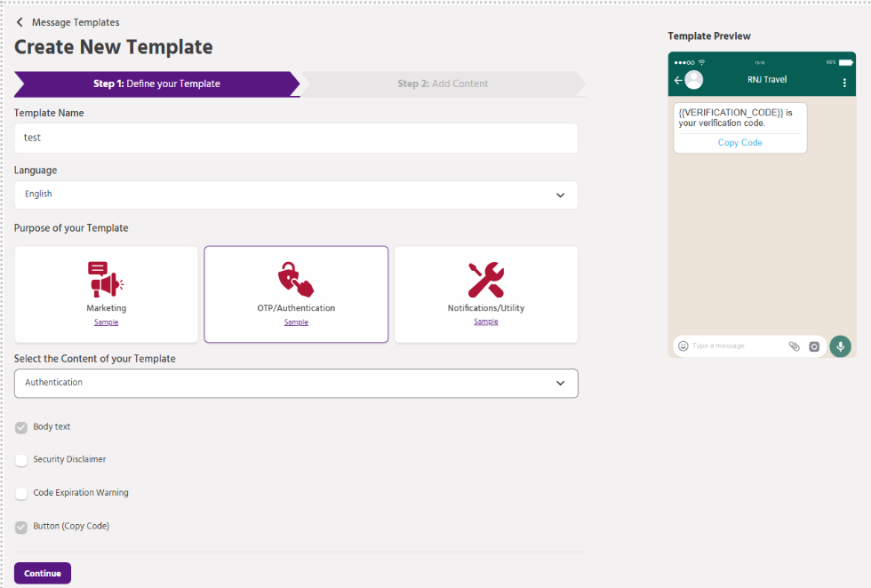The height and width of the screenshot is (588, 871).
Task: Open the emoji smiley icon in preview
Action: pos(683,346)
